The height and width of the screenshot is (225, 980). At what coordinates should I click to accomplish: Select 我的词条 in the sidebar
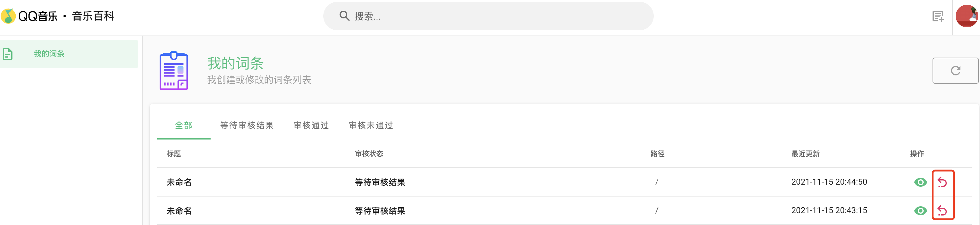[x=69, y=54]
